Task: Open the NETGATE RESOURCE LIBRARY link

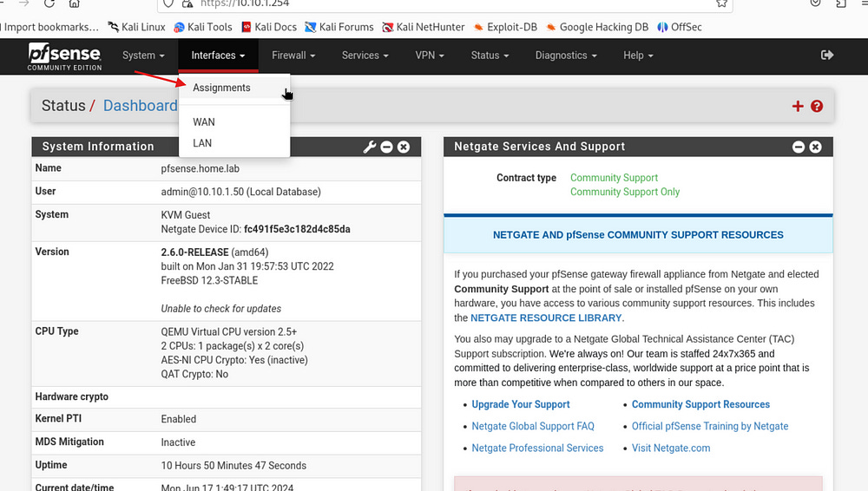Action: tap(546, 318)
